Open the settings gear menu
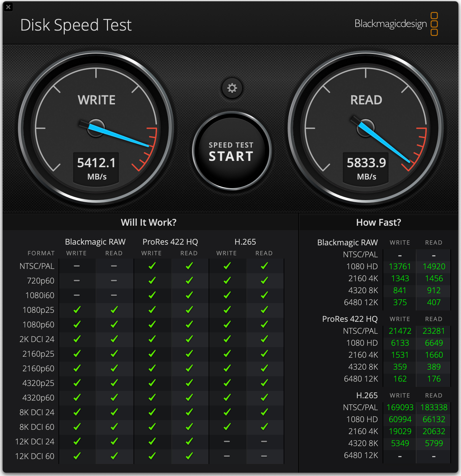The image size is (461, 476). 232,88
